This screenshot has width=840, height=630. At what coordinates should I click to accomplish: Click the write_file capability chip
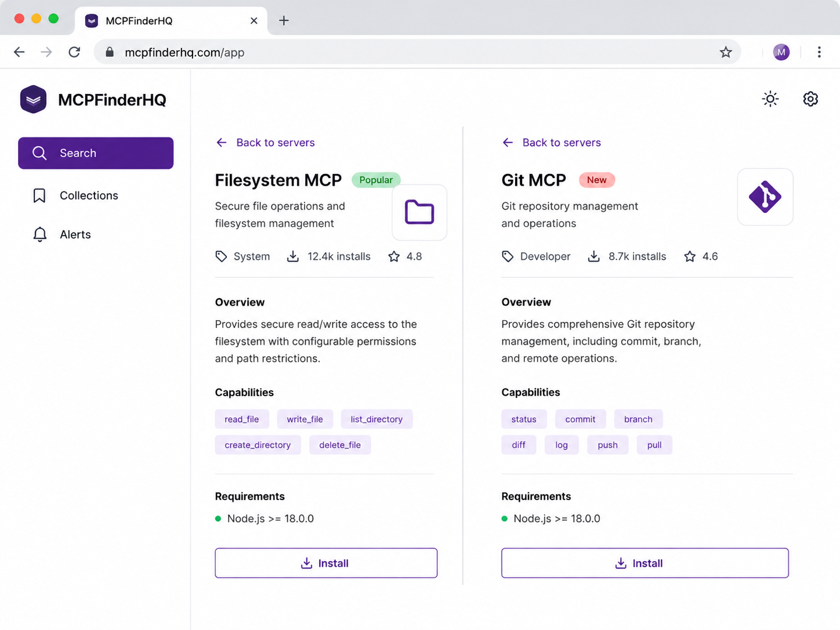(305, 419)
